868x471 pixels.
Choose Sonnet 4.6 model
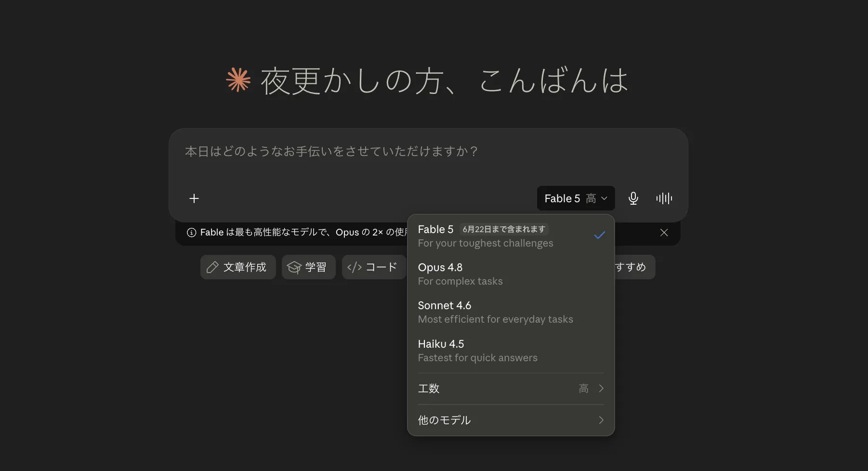pos(511,312)
